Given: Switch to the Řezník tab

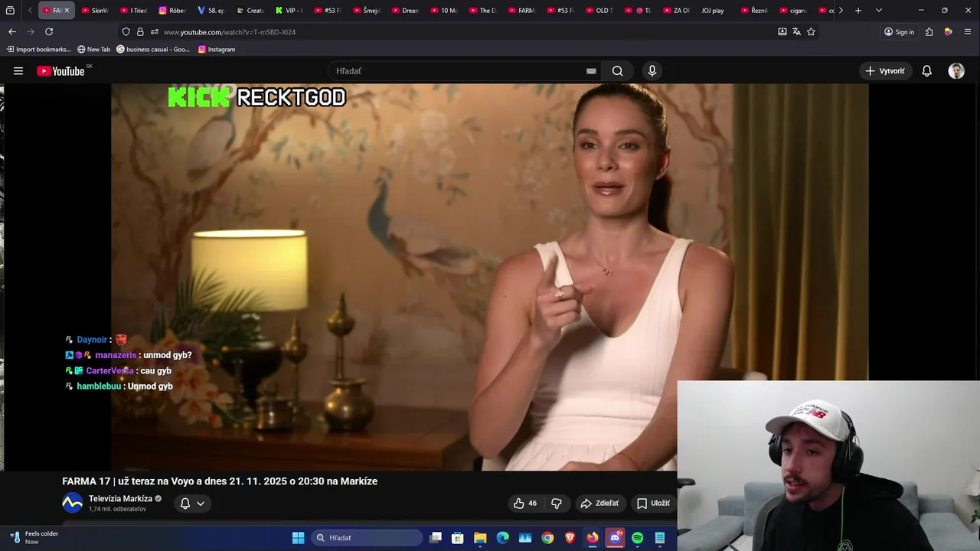Looking at the screenshot, I should [755, 11].
